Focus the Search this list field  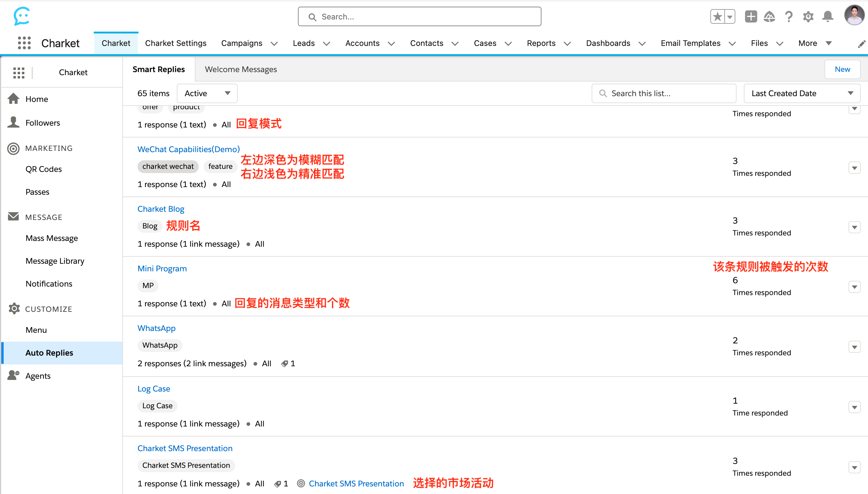pos(664,93)
